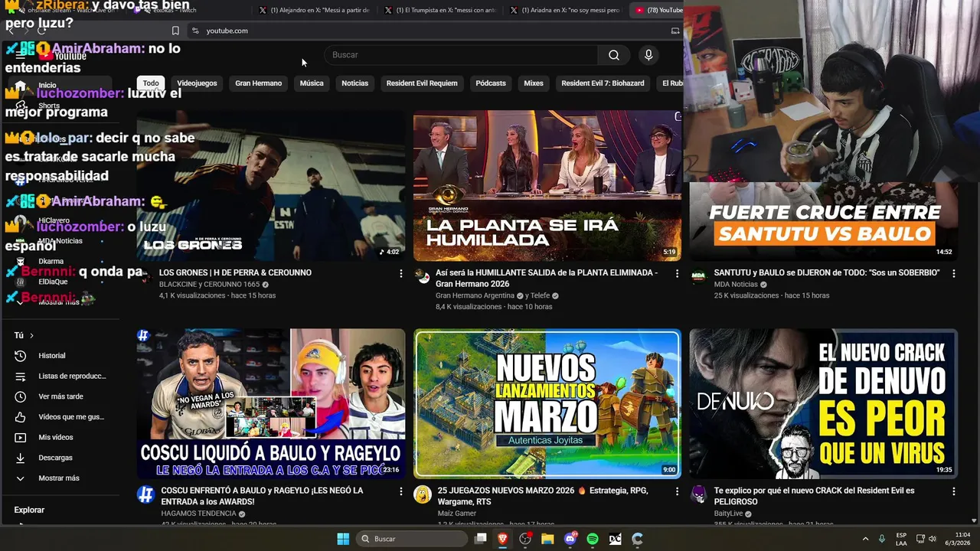
Task: Open site information icon beside youtube.com
Action: [x=195, y=31]
